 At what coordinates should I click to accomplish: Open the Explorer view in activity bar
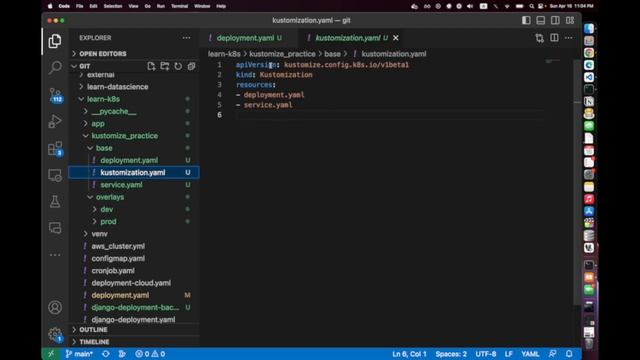coord(55,41)
